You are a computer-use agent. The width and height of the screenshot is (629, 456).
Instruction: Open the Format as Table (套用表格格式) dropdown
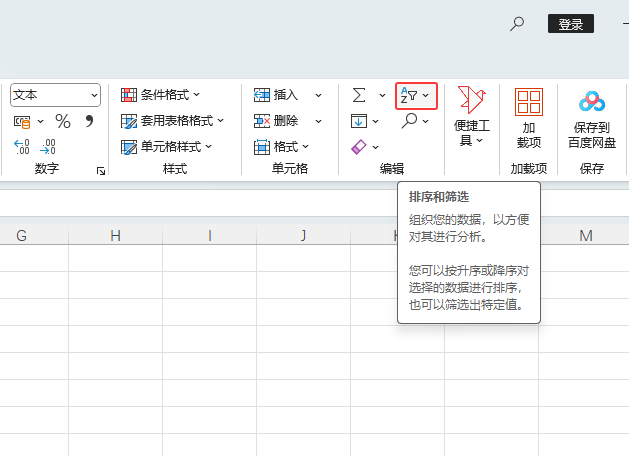[x=173, y=121]
